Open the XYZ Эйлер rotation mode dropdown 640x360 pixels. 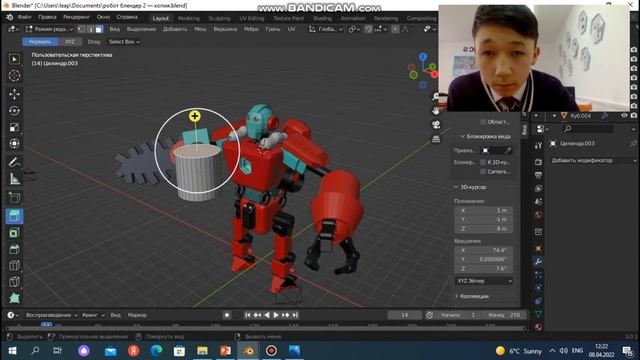click(484, 281)
